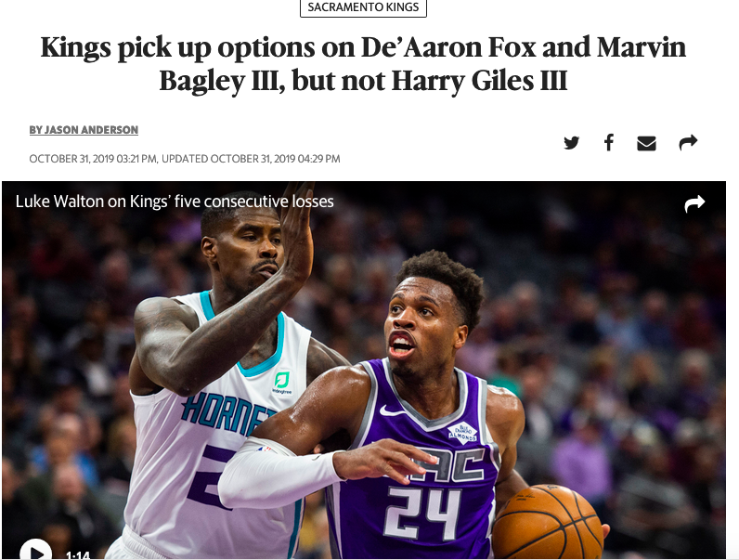This screenshot has width=739, height=560.
Task: Click the SAC lettering on purple jersey
Action: [x=447, y=464]
